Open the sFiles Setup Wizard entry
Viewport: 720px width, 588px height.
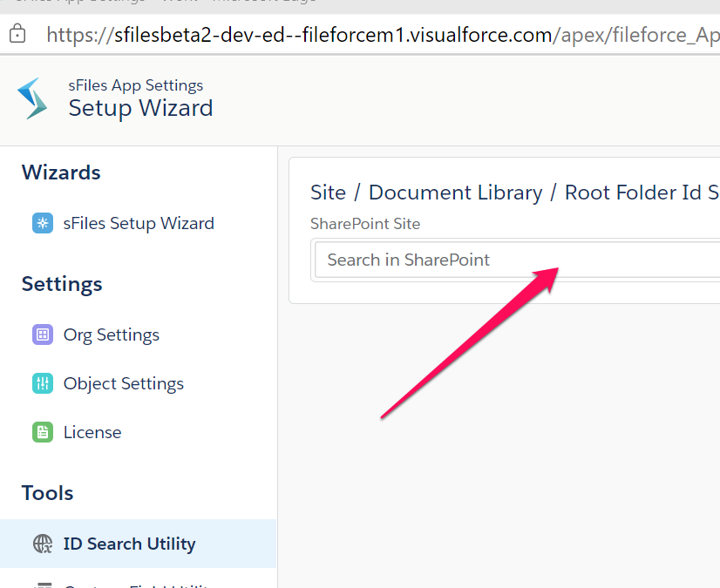137,223
